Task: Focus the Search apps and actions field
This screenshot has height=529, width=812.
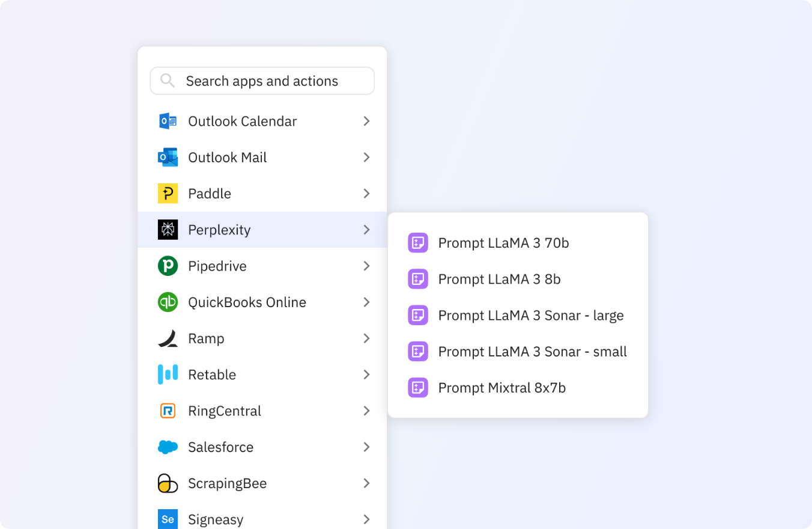Action: pos(262,81)
